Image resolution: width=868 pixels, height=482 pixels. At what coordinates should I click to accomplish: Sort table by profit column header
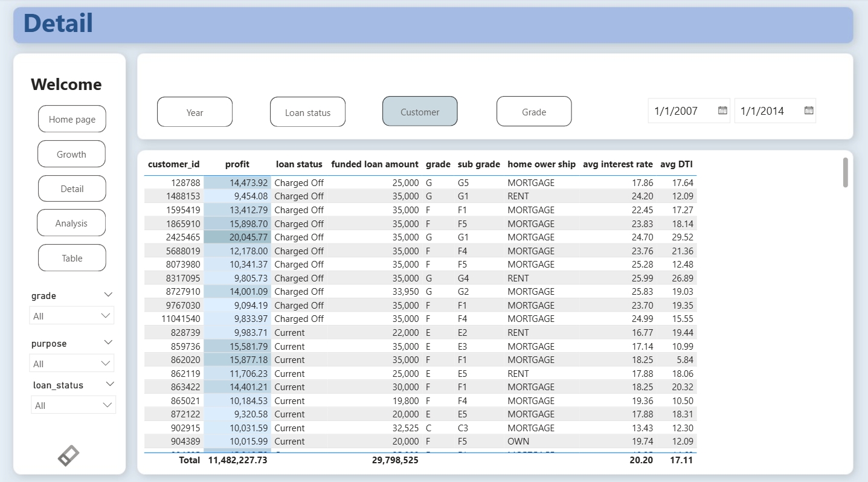click(237, 164)
